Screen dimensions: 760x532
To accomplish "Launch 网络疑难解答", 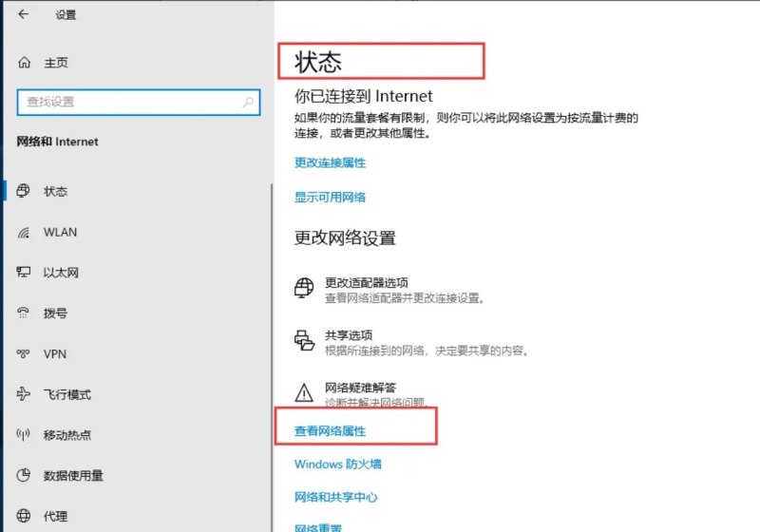I will [x=361, y=388].
